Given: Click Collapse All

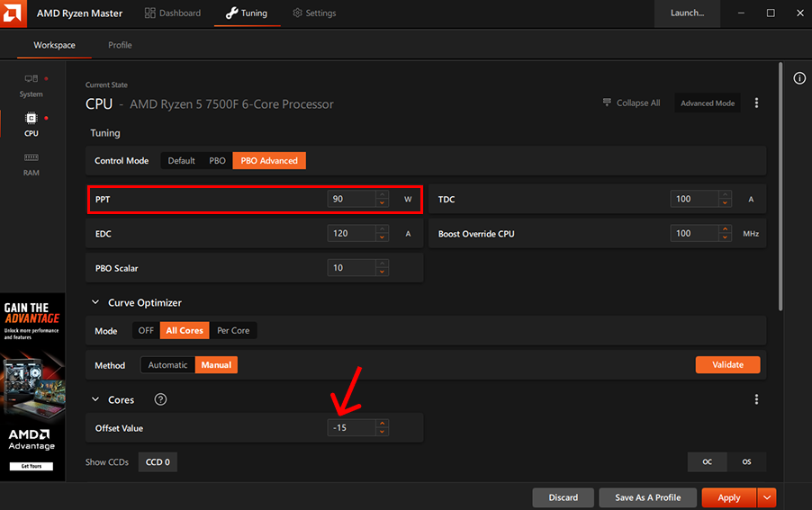Looking at the screenshot, I should pyautogui.click(x=631, y=103).
